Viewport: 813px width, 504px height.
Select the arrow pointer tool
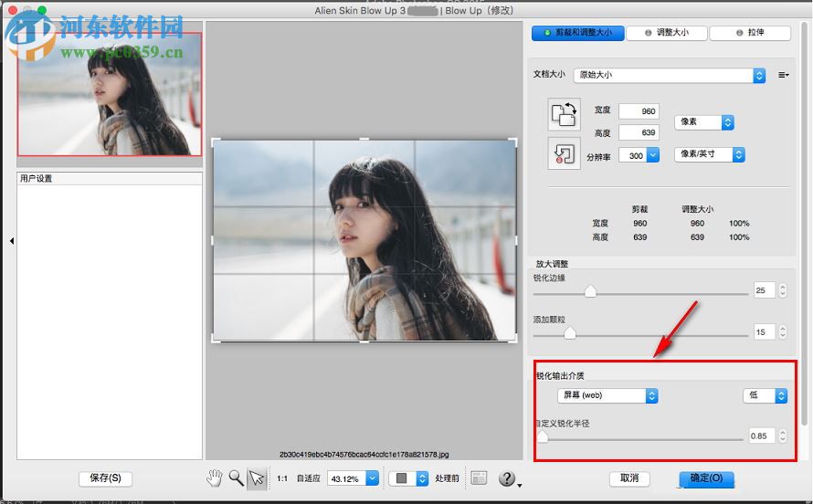click(257, 478)
